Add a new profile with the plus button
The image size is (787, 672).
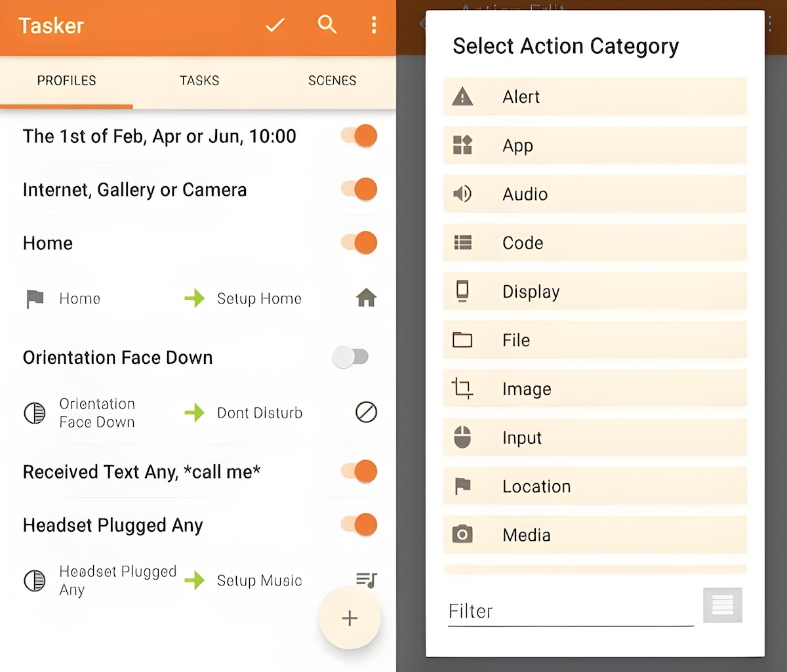pos(350,618)
